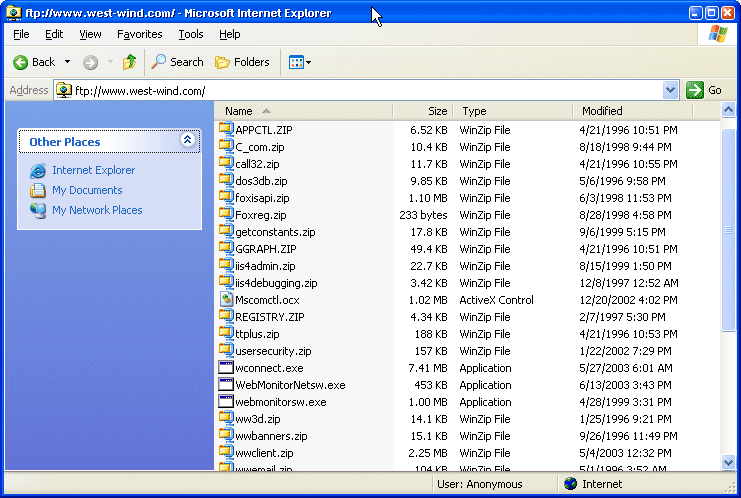The width and height of the screenshot is (741, 498).
Task: Click the Forward arrow icon
Action: point(90,62)
